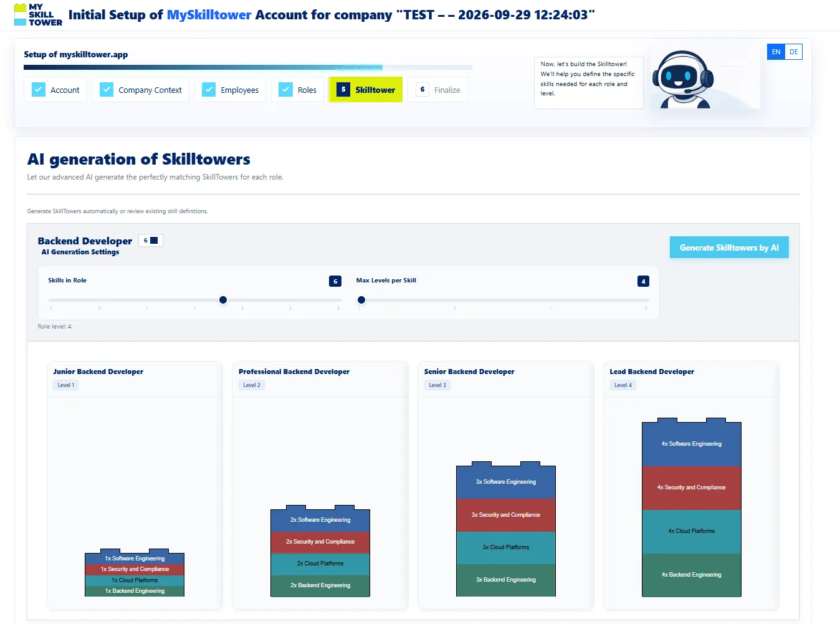Click the Max Levels per Skill slider handle
The image size is (840, 624).
point(361,300)
